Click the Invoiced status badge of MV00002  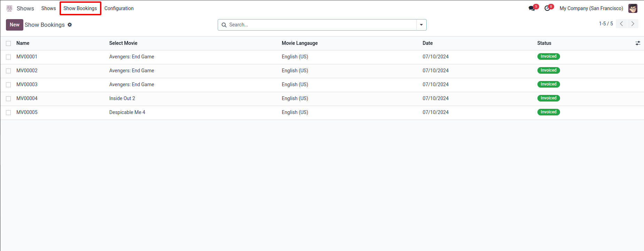click(x=548, y=70)
